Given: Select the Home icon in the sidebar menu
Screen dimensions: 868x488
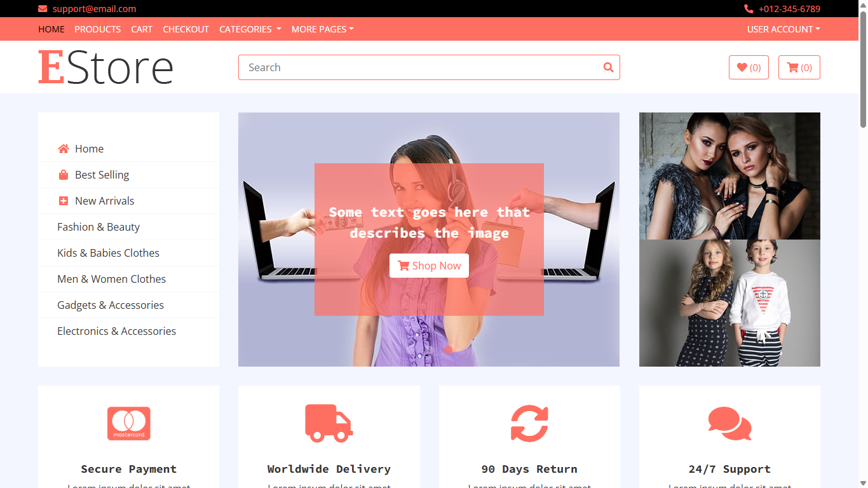Looking at the screenshot, I should click(x=63, y=148).
